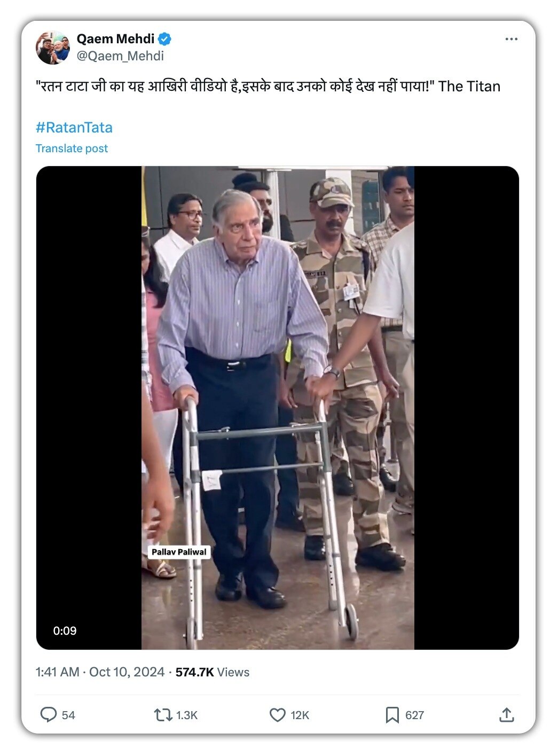Viewport: 558px width, 756px height.
Task: Play the embedded video
Action: 278,408
